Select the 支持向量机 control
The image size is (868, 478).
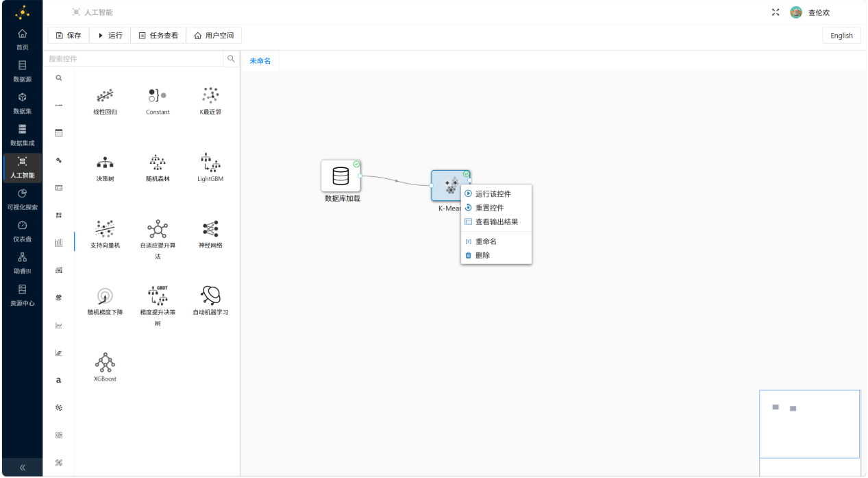pyautogui.click(x=105, y=235)
